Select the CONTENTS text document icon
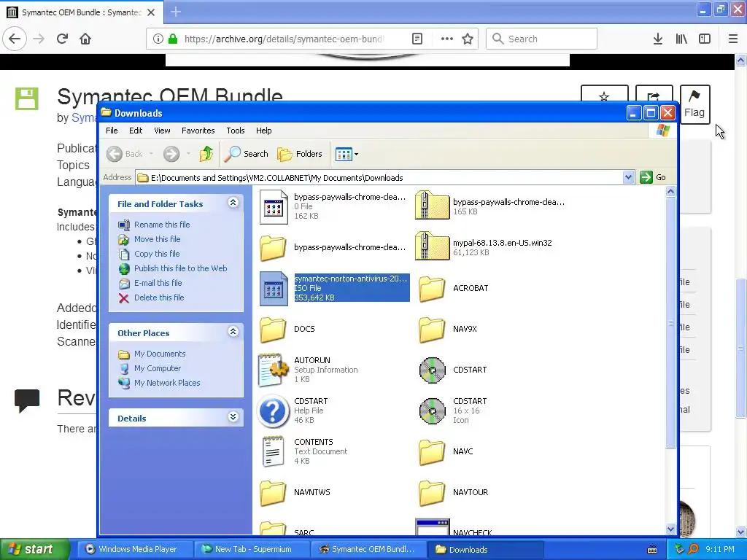This screenshot has width=747, height=560. click(x=273, y=451)
